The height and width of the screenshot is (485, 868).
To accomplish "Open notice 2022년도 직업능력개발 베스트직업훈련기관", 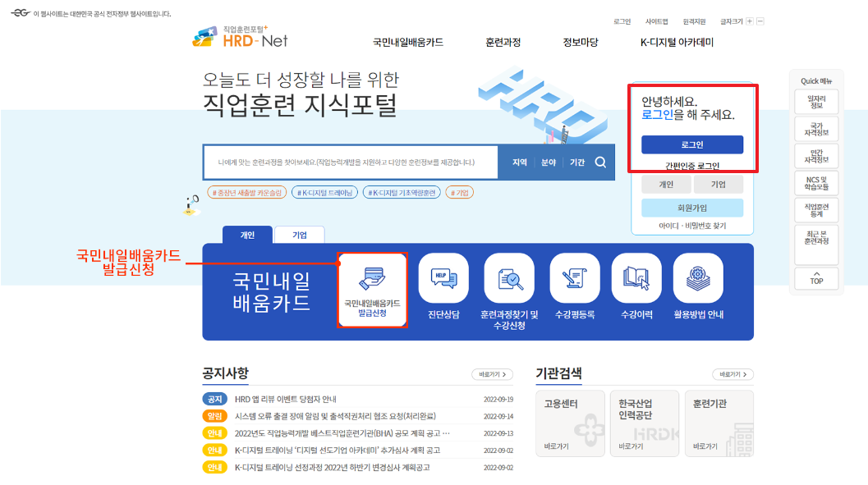I will 342,433.
